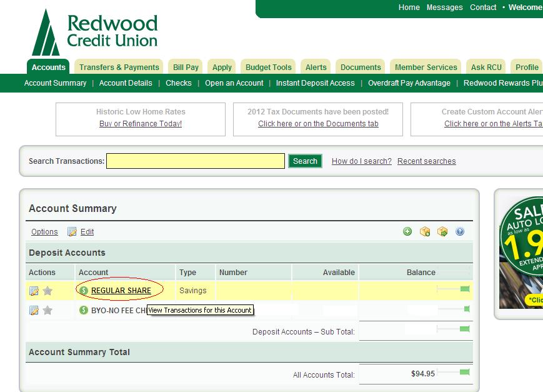
Task: Select Open an Account submenu item
Action: 234,83
